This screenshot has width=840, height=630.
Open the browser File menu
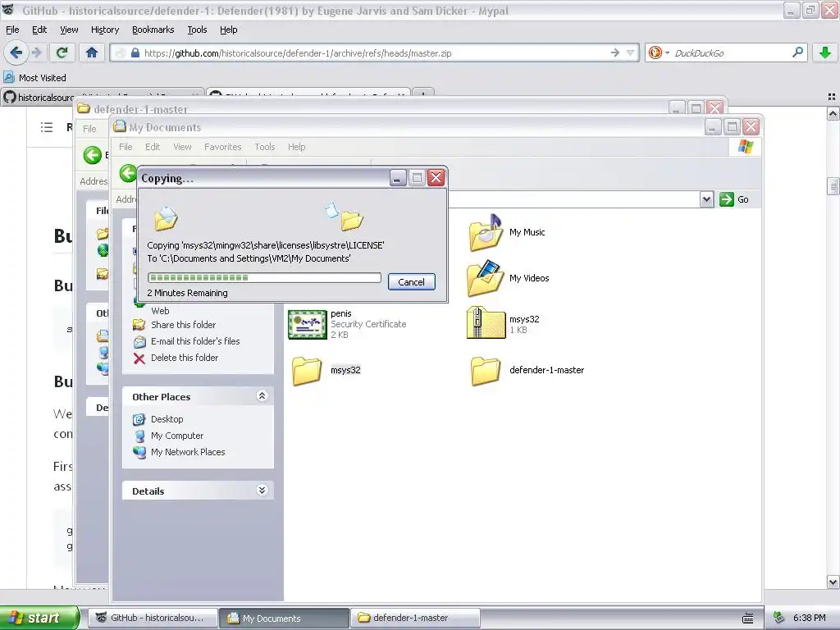point(12,30)
